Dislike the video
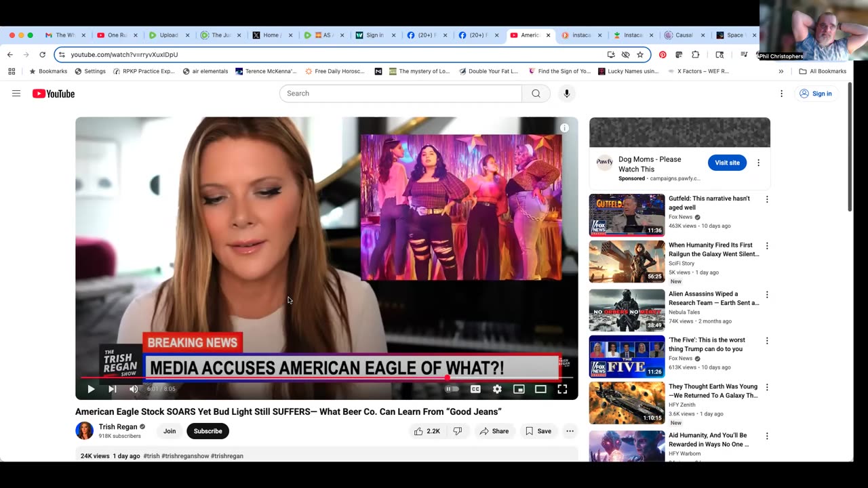Screen dimensions: 868x488 [458, 431]
